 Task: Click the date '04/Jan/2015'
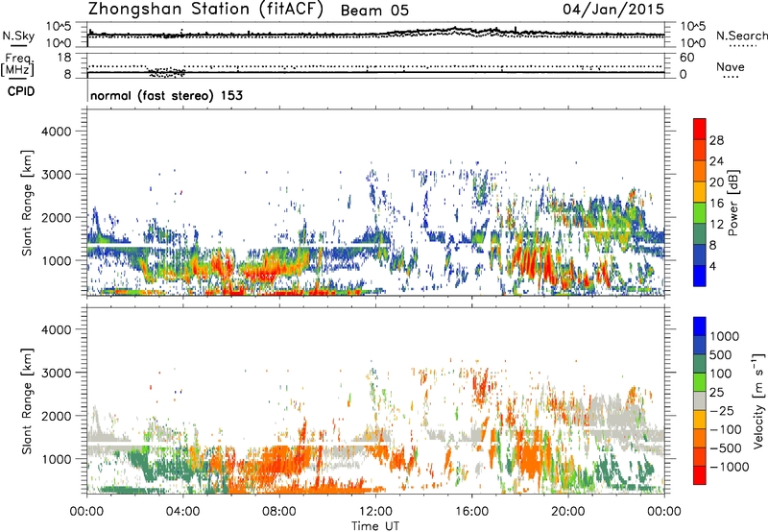click(613, 9)
